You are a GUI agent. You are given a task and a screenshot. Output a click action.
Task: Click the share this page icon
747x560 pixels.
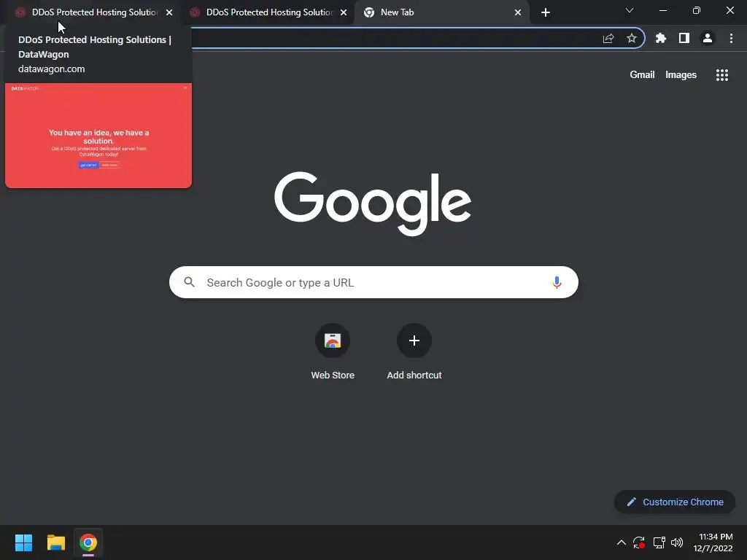click(608, 39)
